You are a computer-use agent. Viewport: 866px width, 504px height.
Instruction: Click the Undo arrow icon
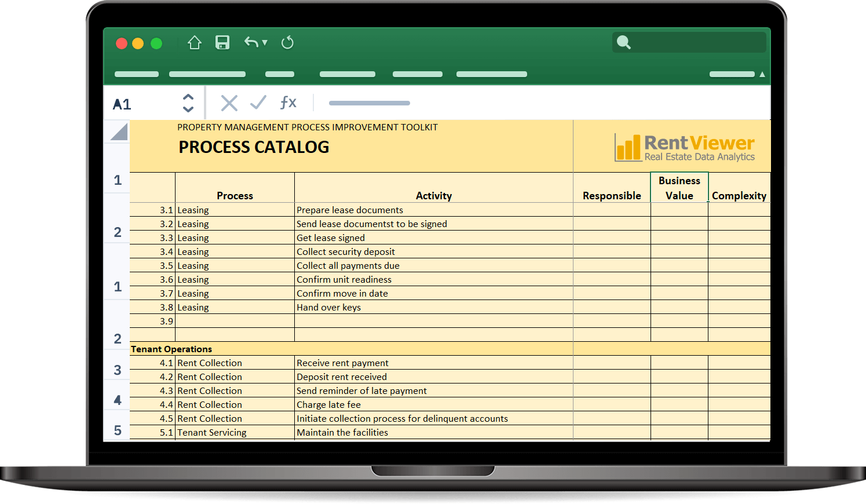pyautogui.click(x=251, y=42)
